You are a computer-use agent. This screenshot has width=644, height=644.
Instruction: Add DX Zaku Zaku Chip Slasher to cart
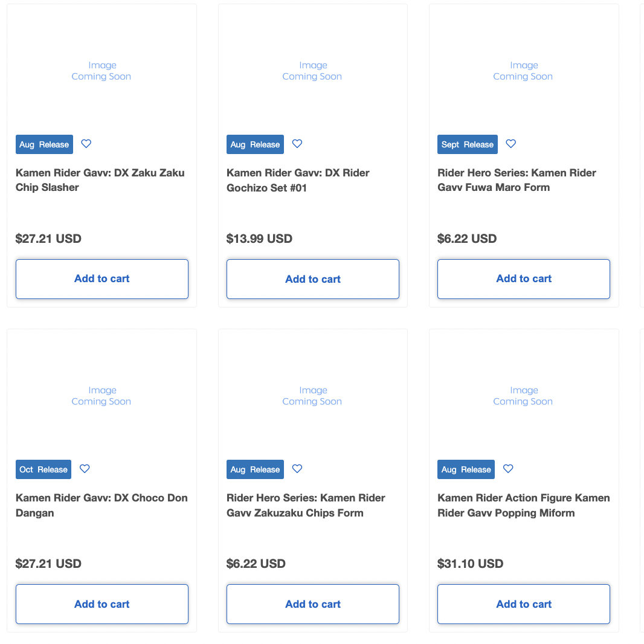coord(102,279)
